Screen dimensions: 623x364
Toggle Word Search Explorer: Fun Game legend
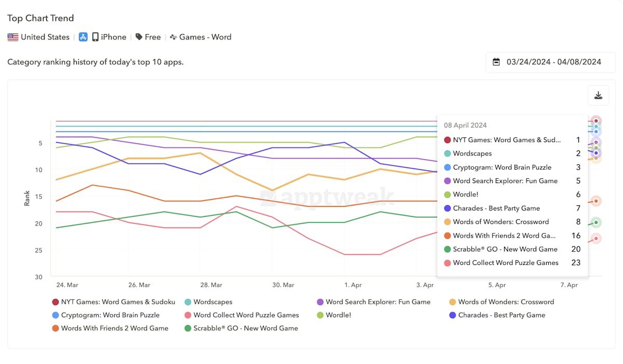click(374, 302)
